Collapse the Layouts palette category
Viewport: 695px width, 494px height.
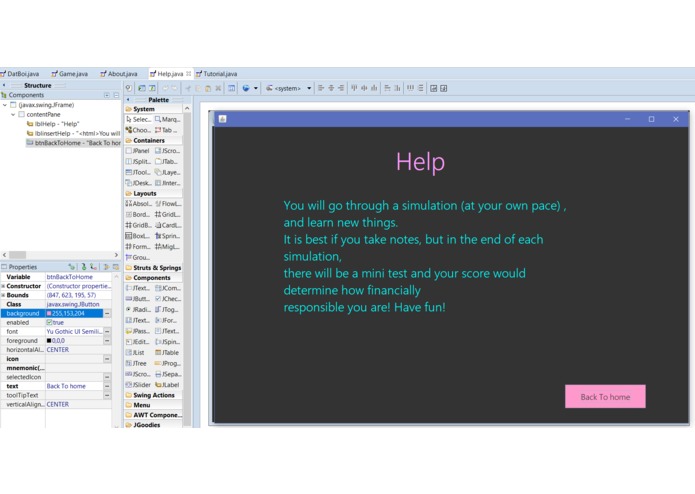pos(153,194)
